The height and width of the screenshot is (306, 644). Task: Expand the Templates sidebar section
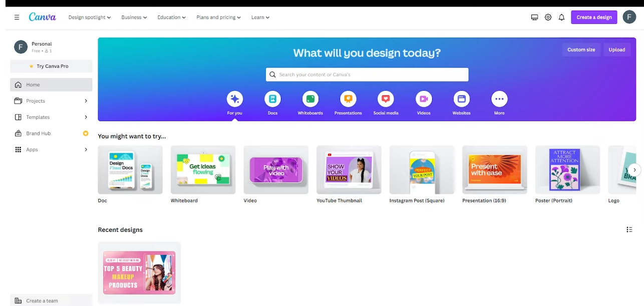86,117
